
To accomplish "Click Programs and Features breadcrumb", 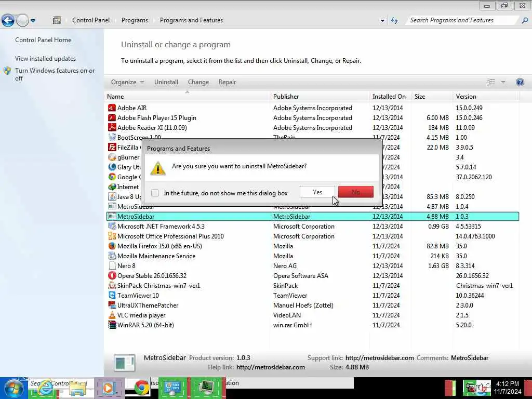I will 191,20.
